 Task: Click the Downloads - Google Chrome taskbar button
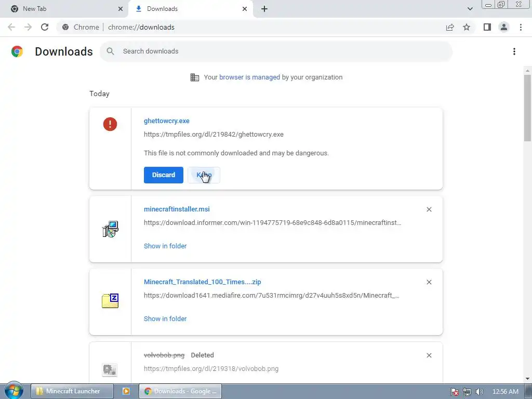point(180,391)
